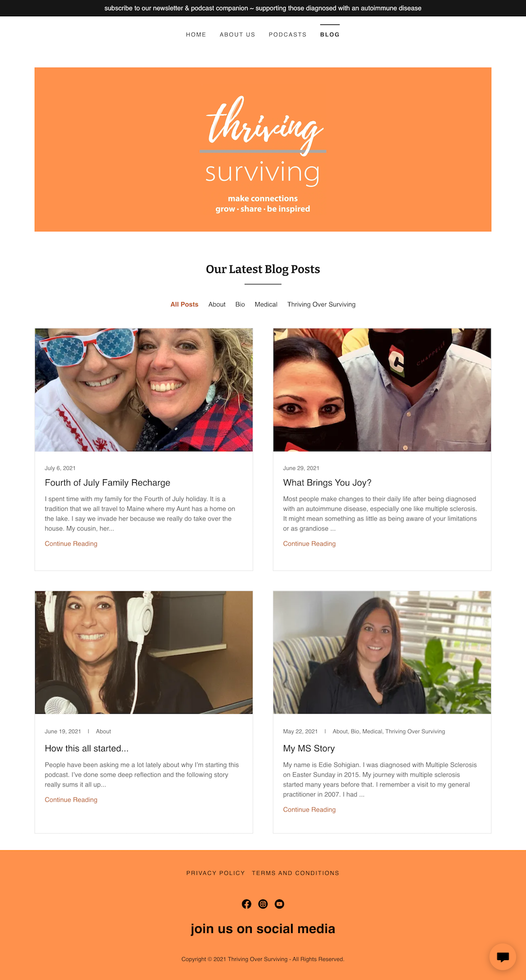Open the Facebook social icon

(x=247, y=904)
